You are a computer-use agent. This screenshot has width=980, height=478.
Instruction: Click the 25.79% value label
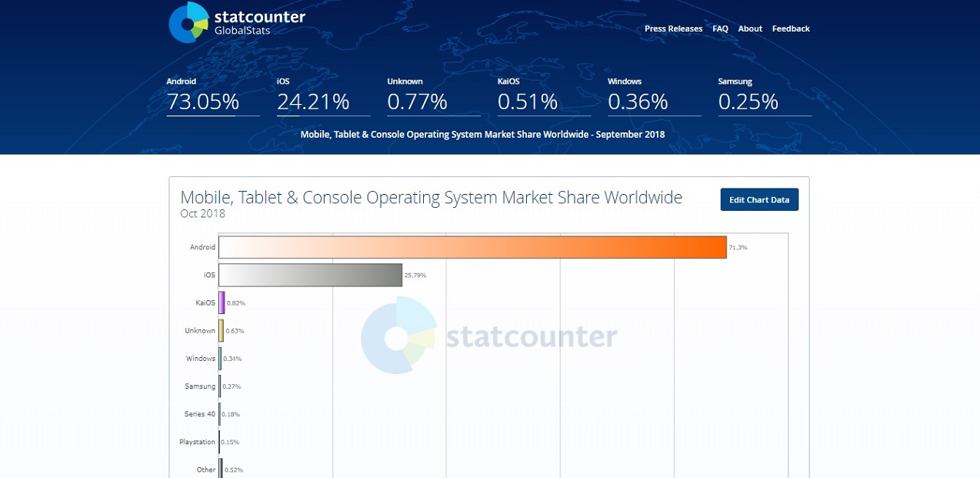tap(415, 275)
